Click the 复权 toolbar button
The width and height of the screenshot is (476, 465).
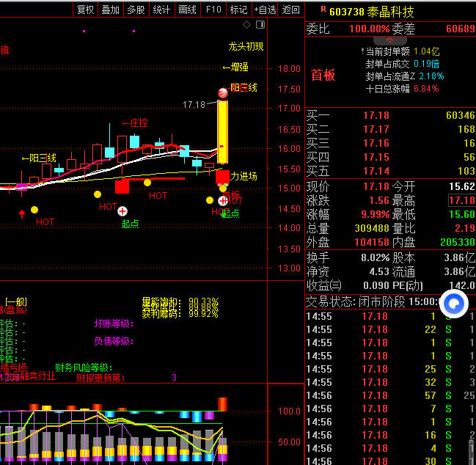pyautogui.click(x=86, y=10)
